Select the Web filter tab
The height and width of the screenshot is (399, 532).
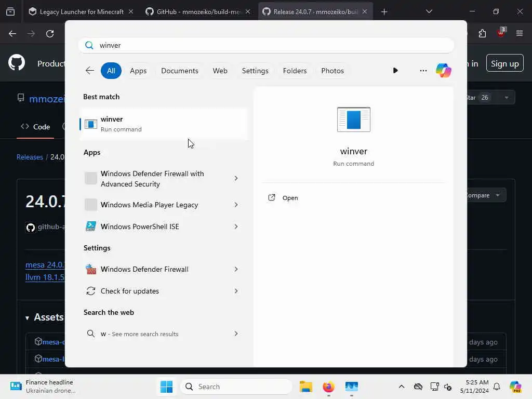coord(220,71)
